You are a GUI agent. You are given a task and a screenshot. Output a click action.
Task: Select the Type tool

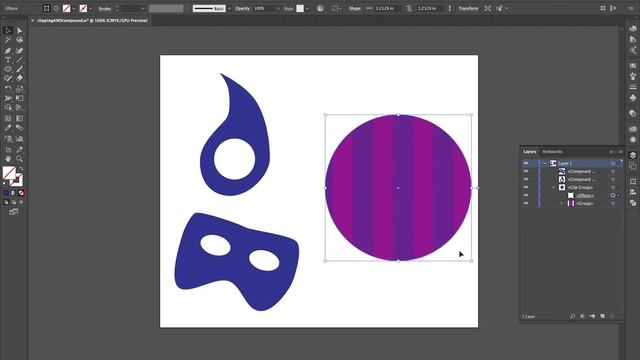[x=8, y=60]
